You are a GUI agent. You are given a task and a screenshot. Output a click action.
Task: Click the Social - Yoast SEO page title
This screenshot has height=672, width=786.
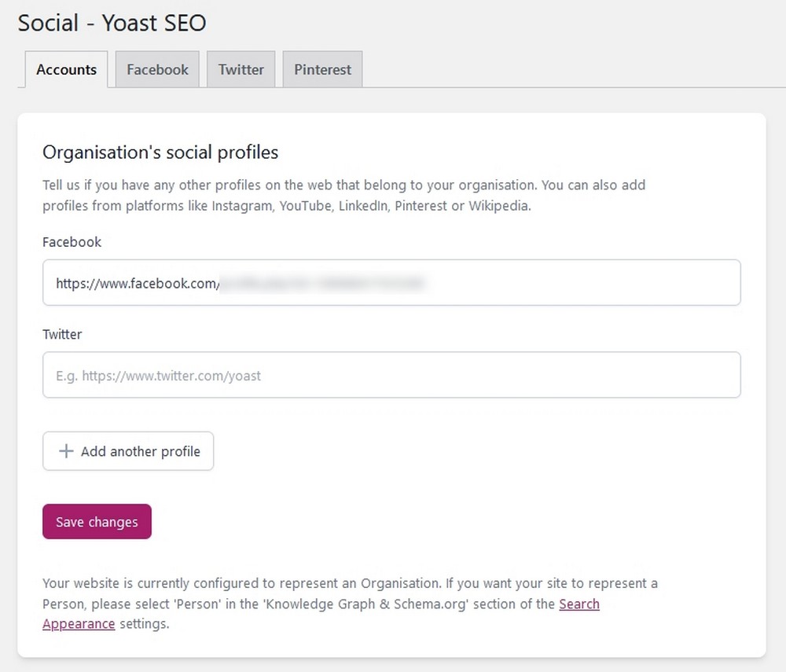click(112, 23)
